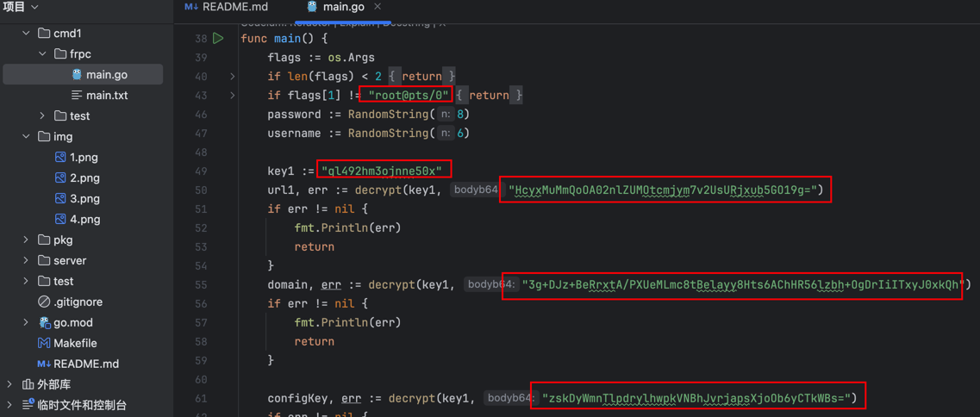This screenshot has height=417, width=980.
Task: Click the Go gopher icon beside main.go in tree
Action: [77, 74]
